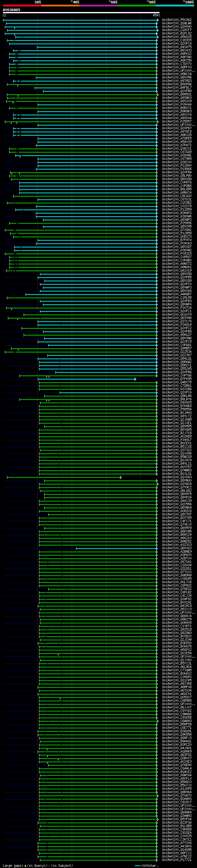Click the red 20% identity legend segment

point(22,6)
